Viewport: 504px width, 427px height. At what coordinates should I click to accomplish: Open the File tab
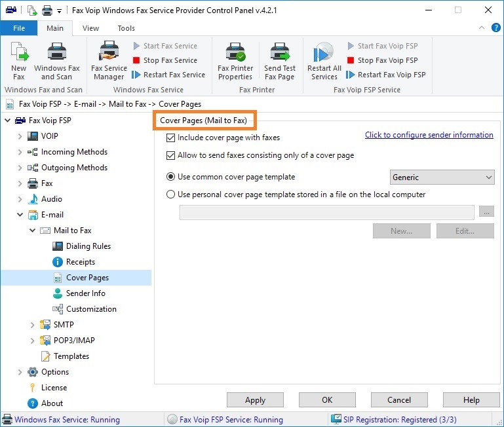[19, 28]
